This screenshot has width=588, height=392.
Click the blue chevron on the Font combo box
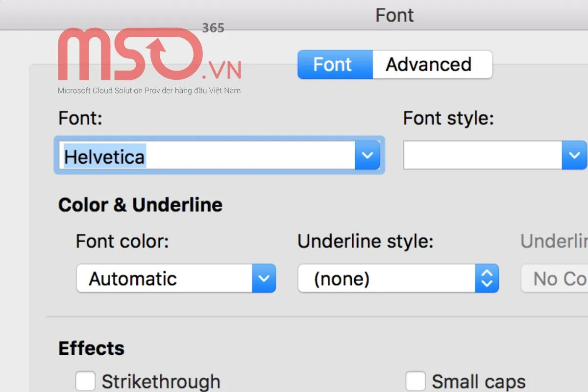(367, 155)
